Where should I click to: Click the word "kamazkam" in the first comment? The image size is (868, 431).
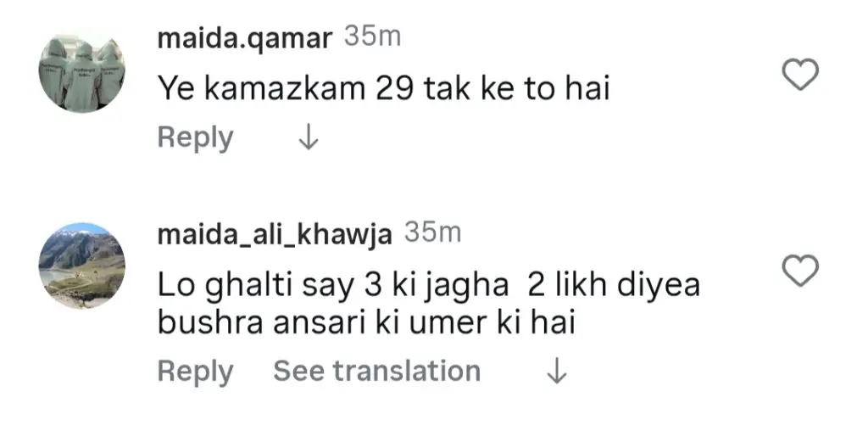286,88
